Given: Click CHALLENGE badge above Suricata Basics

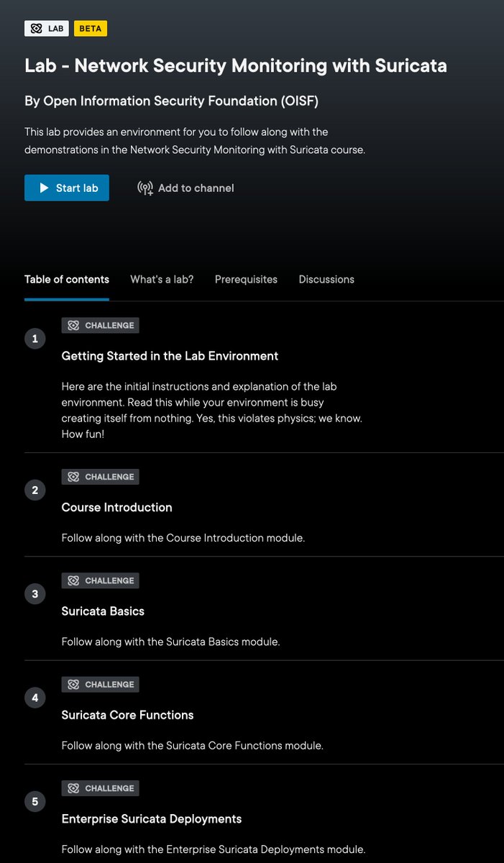Looking at the screenshot, I should coord(101,580).
